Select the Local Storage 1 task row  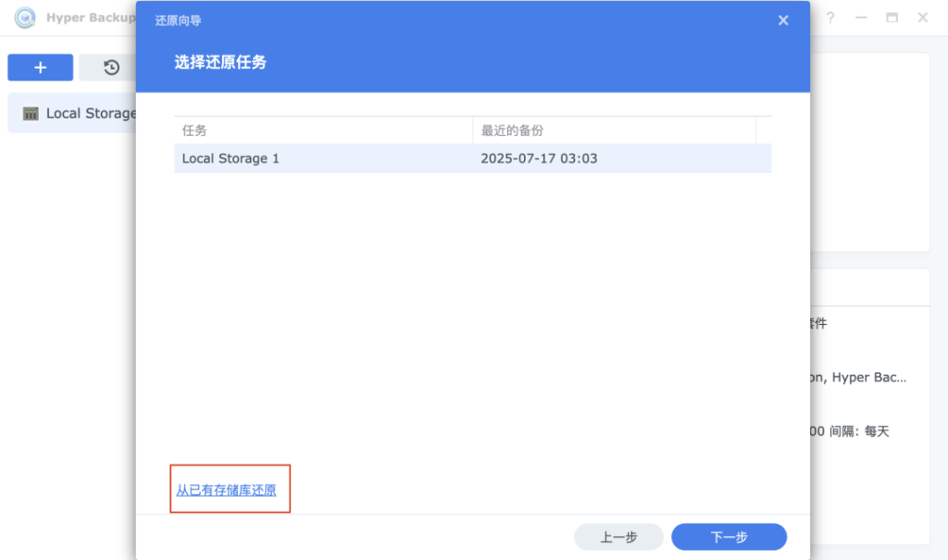point(231,158)
